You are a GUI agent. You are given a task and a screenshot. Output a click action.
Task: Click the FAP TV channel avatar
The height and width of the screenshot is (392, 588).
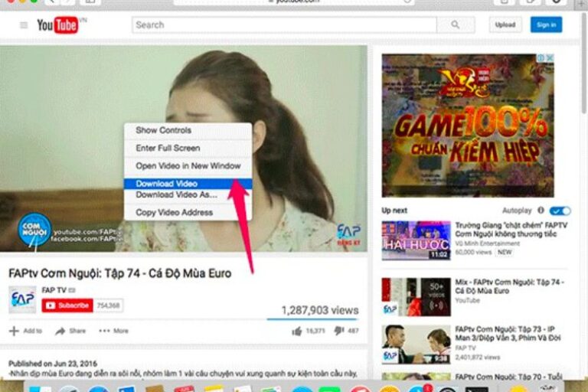coord(22,299)
